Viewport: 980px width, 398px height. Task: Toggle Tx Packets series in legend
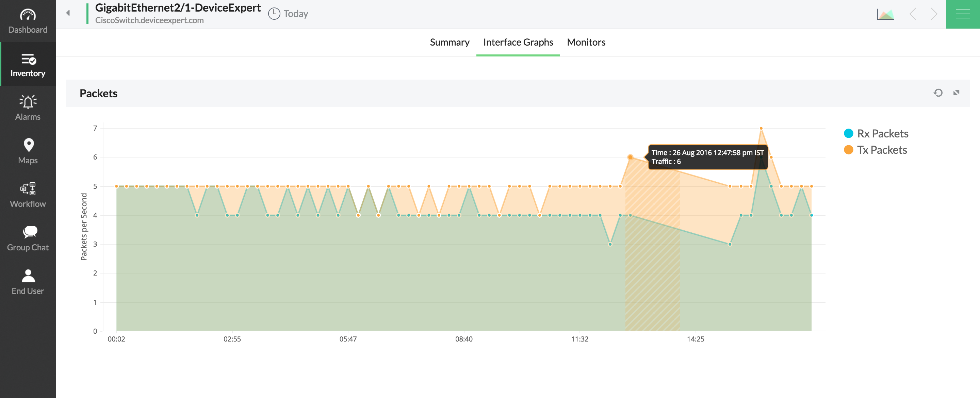(x=881, y=150)
